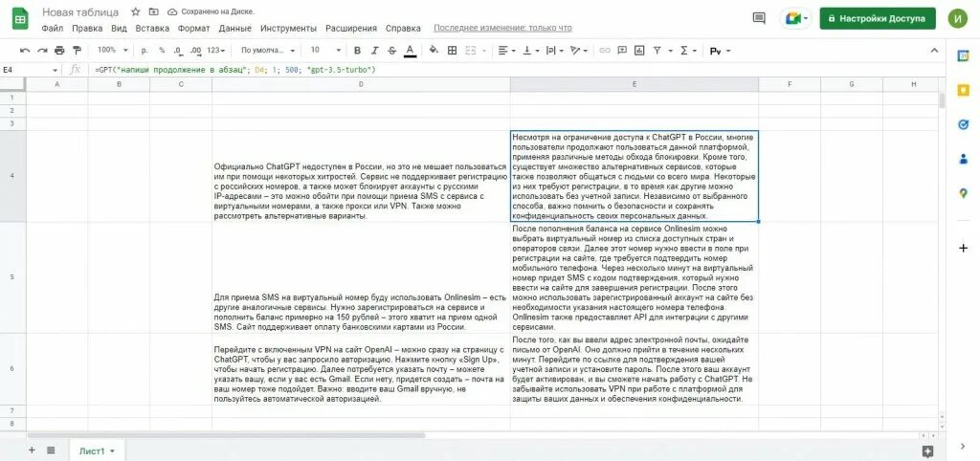Open the Файл menu

click(x=53, y=28)
